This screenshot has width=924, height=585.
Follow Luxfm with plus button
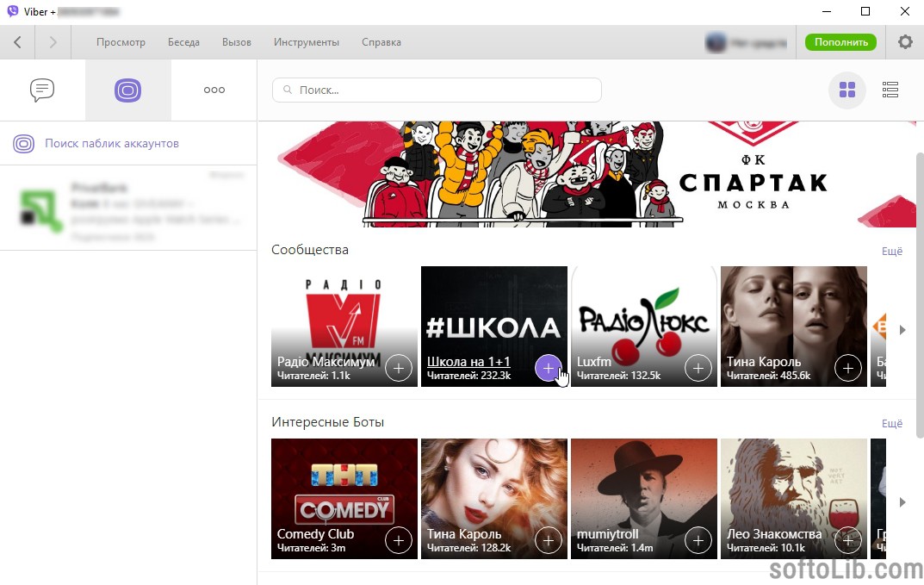(698, 368)
